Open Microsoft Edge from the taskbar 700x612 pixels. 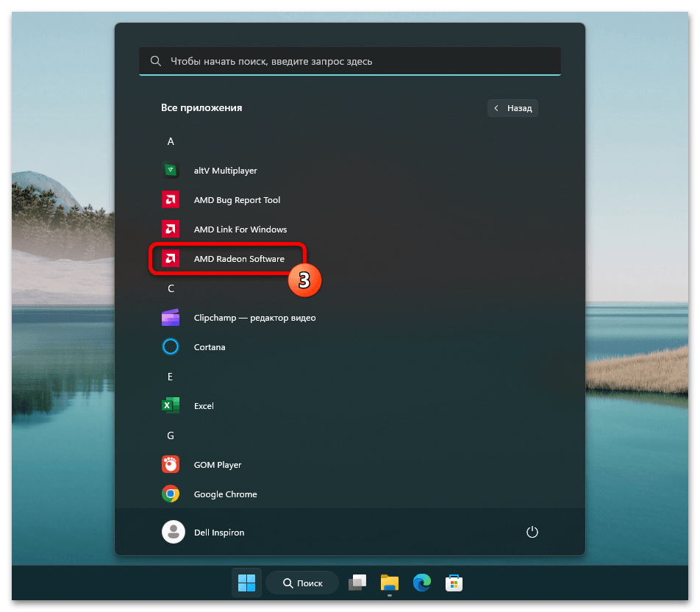[x=422, y=583]
